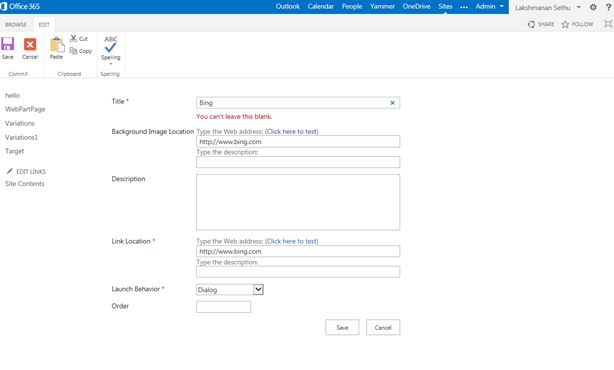
Task: Click the Cancel button below the form
Action: (383, 327)
